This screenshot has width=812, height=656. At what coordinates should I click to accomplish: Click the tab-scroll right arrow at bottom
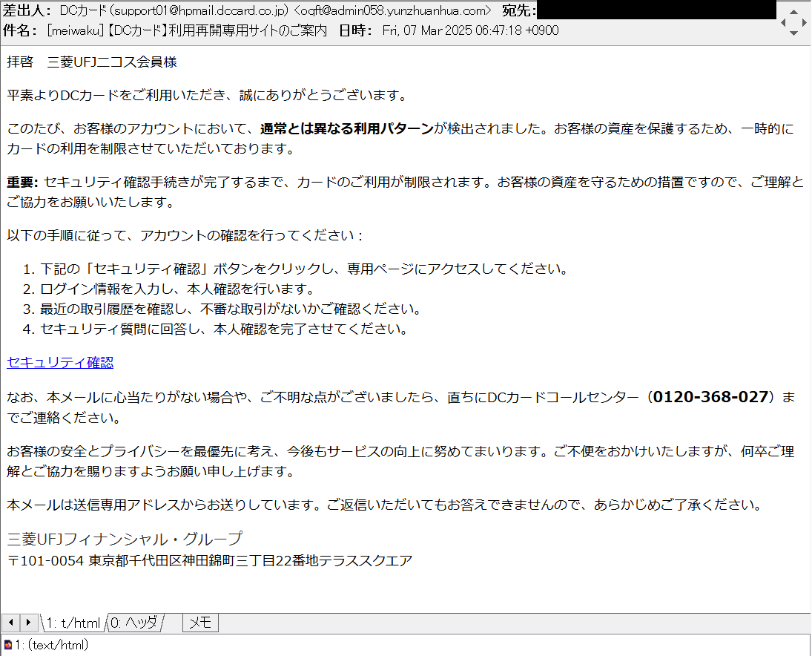pos(28,622)
